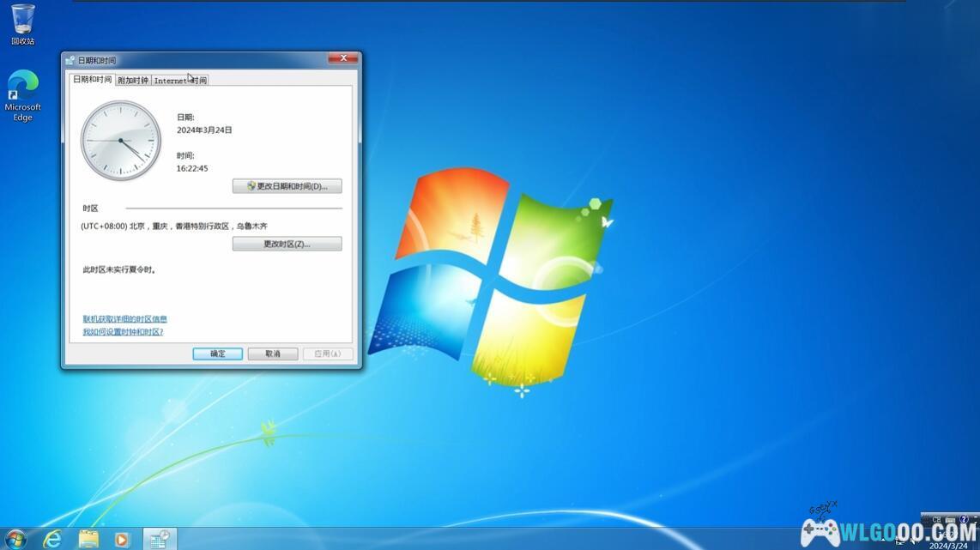Switch to the 日期和时间 tab
This screenshot has width=980, height=550.
pyautogui.click(x=92, y=80)
